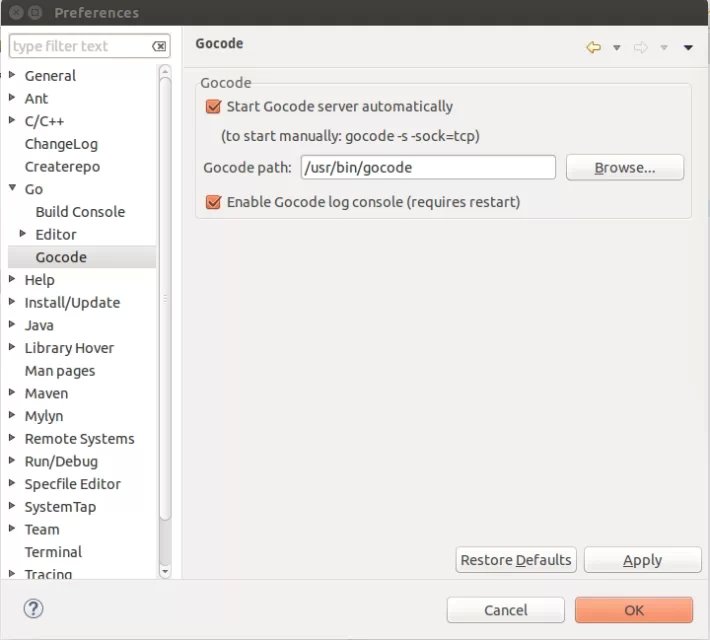Expand the Java tree node
Screen dimensions: 710x640
(12, 324)
